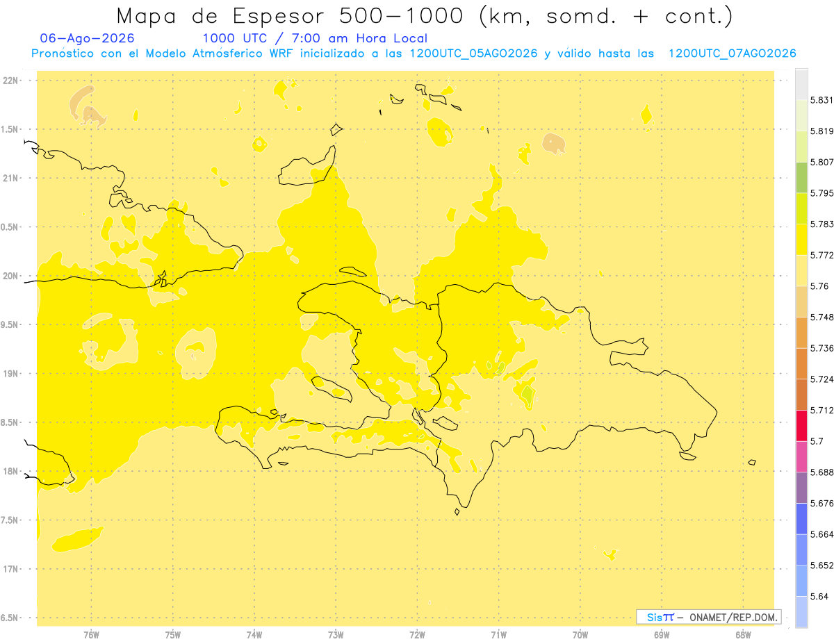This screenshot has height=644, width=834.
Task: Select the '1000 UTC / 7:00 am Hora Local' text
Action: [x=315, y=38]
